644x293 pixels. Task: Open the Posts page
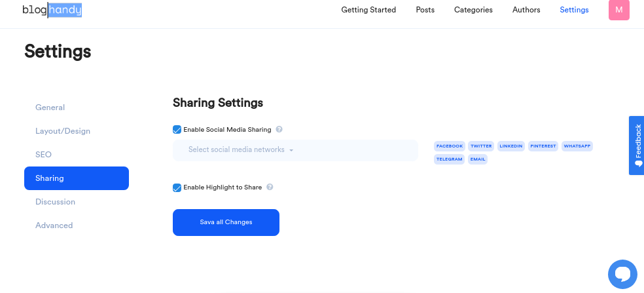(x=425, y=10)
